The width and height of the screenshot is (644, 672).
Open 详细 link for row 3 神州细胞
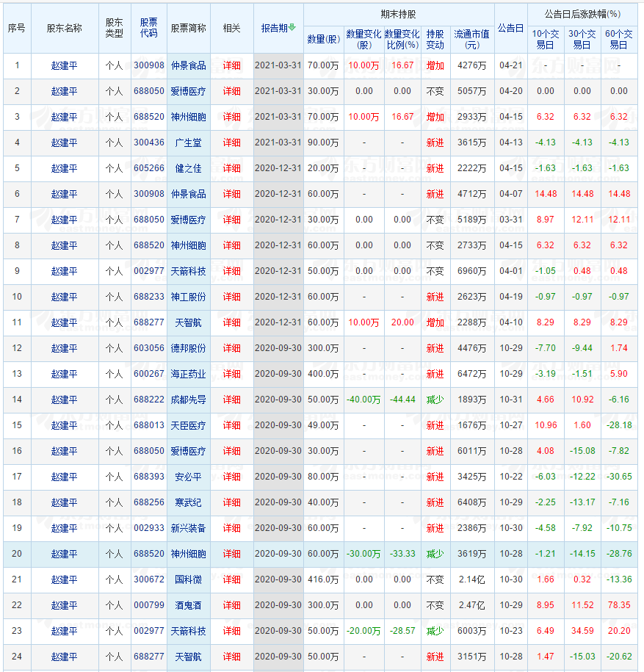pos(231,117)
